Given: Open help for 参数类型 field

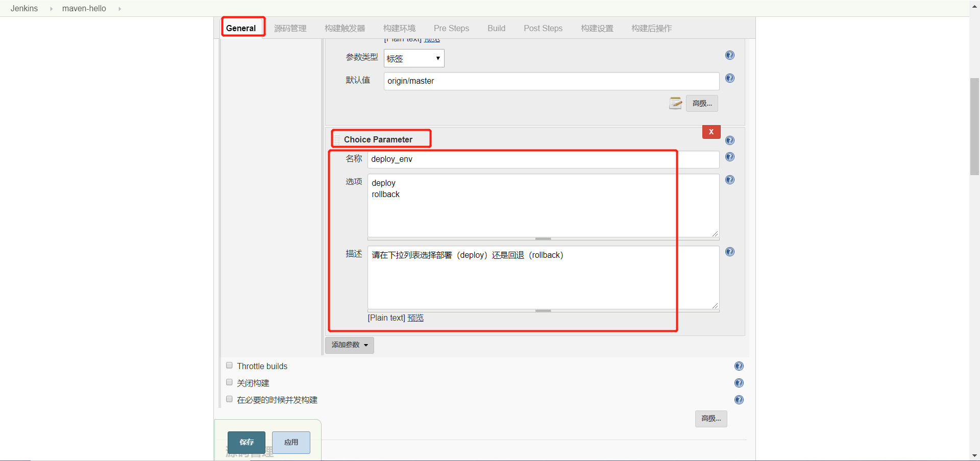Looking at the screenshot, I should pyautogui.click(x=730, y=55).
